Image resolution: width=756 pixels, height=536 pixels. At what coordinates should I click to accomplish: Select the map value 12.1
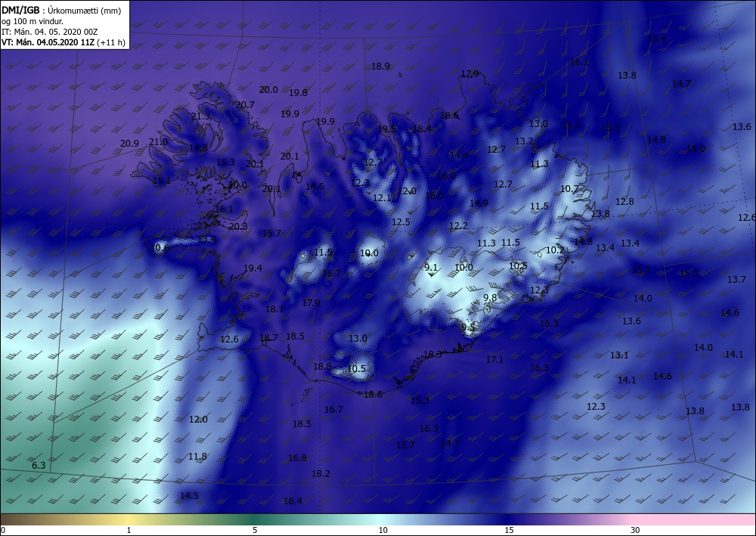pos(382,197)
